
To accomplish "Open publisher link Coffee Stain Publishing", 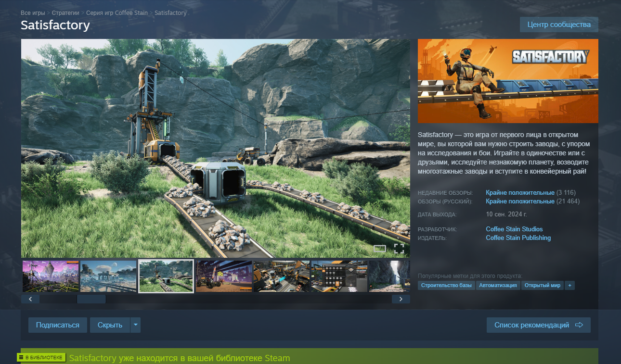I will point(518,238).
